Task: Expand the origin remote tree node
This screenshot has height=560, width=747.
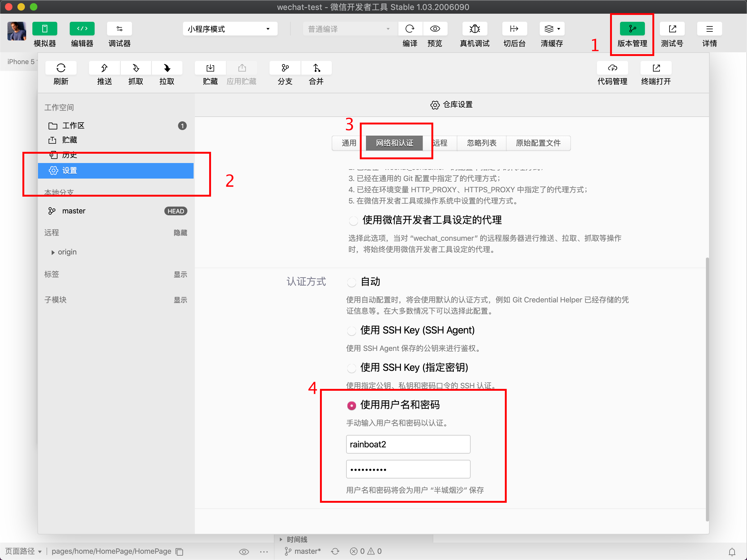Action: tap(53, 252)
